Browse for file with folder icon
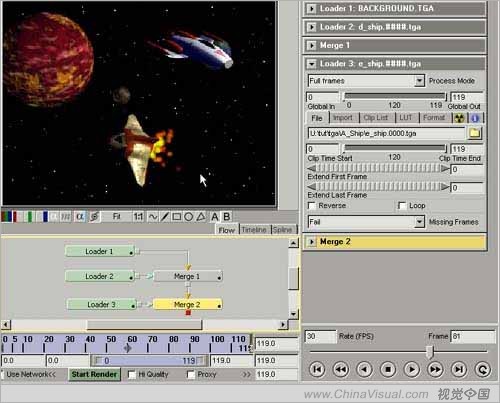 (x=475, y=133)
